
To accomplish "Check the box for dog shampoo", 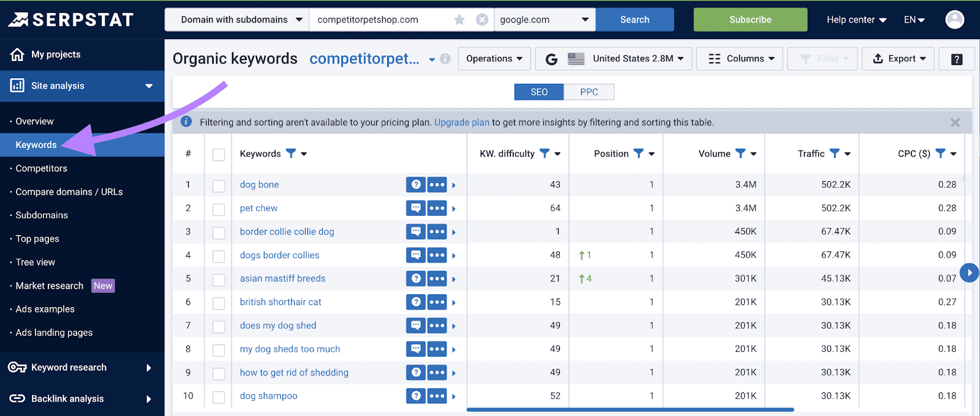I will tap(219, 397).
